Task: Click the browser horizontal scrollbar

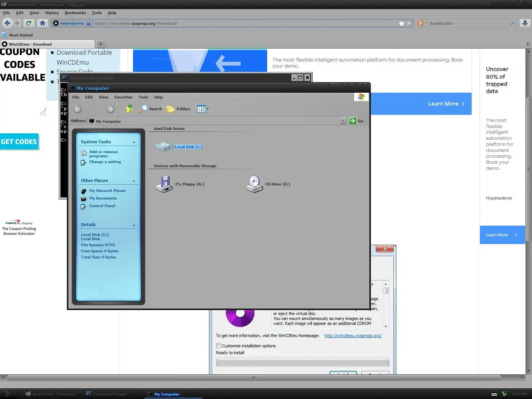Action: click(254, 378)
